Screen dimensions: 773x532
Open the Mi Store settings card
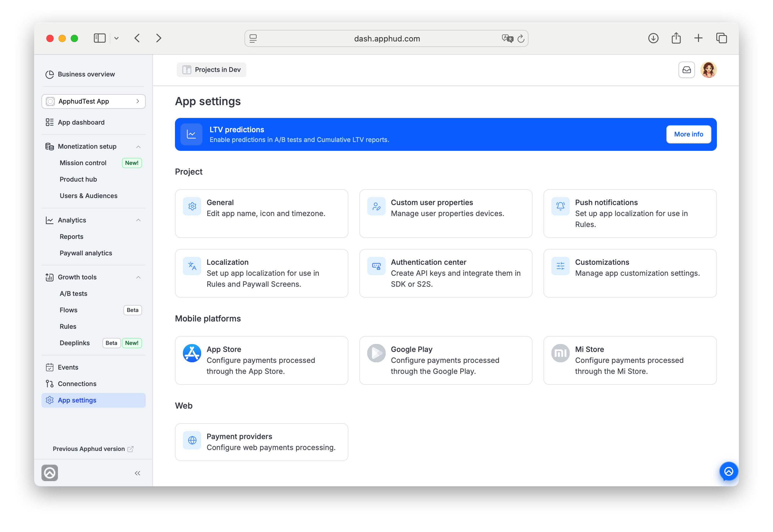coord(630,360)
